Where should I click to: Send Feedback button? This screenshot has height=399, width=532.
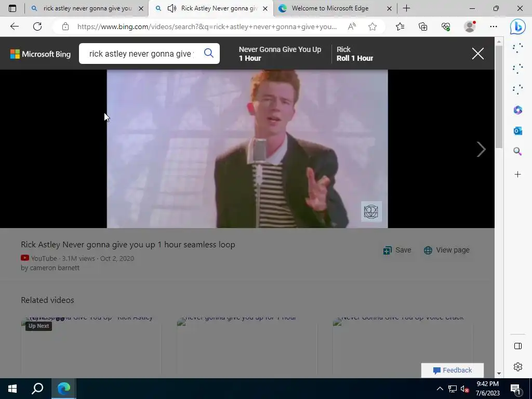click(x=453, y=370)
